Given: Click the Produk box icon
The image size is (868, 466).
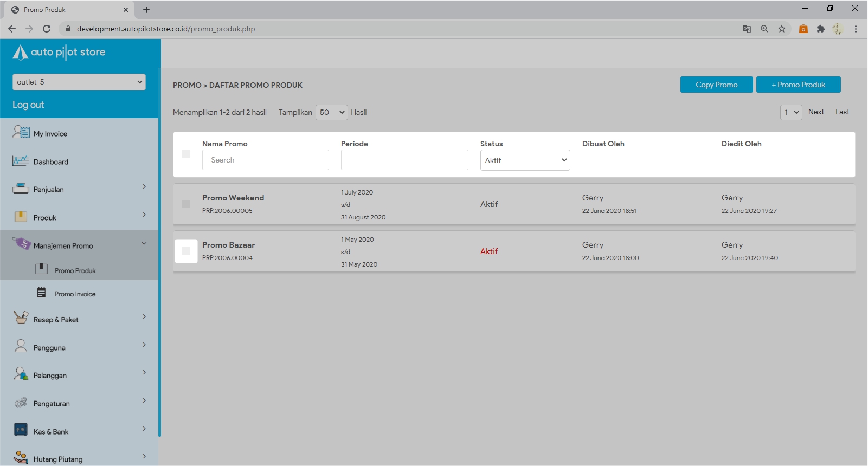Looking at the screenshot, I should click(x=21, y=217).
